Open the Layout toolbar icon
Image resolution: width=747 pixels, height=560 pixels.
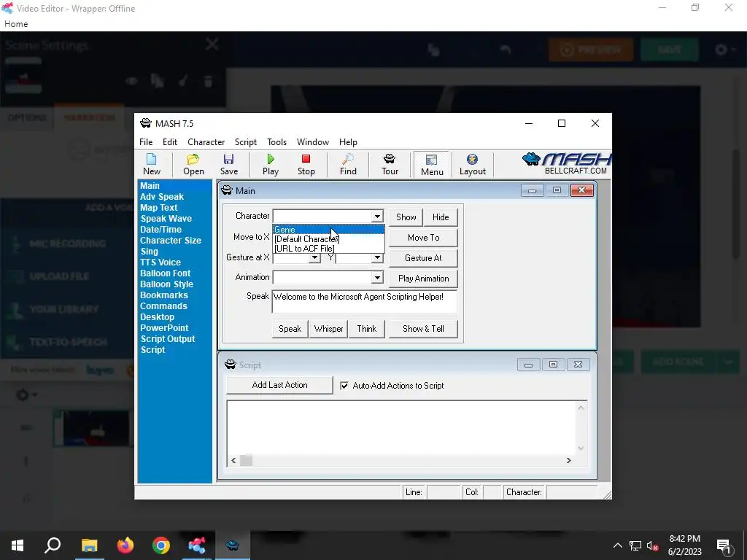coord(472,164)
